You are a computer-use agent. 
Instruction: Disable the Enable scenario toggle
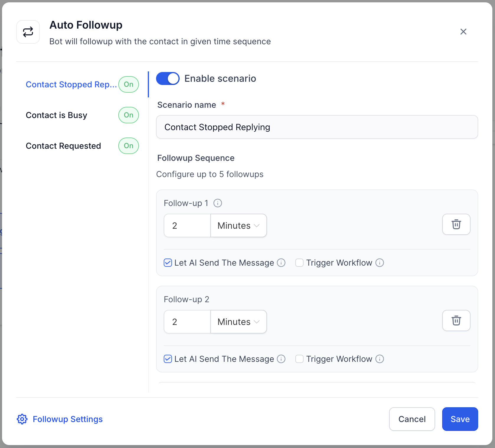click(168, 79)
